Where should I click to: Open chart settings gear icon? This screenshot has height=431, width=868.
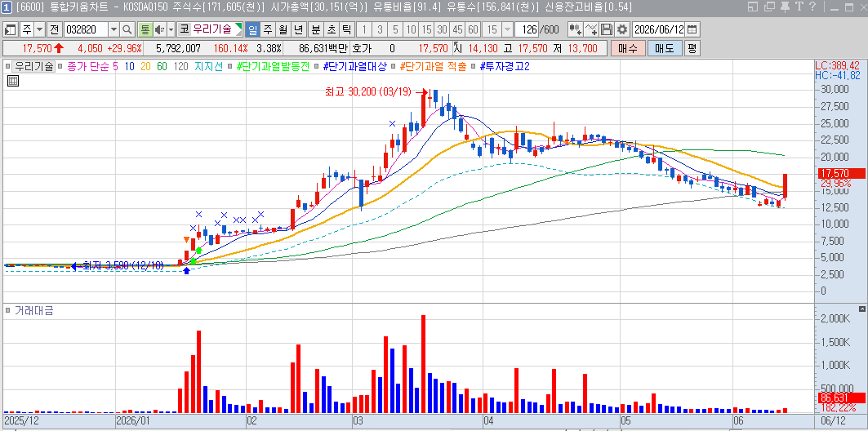pos(622,29)
